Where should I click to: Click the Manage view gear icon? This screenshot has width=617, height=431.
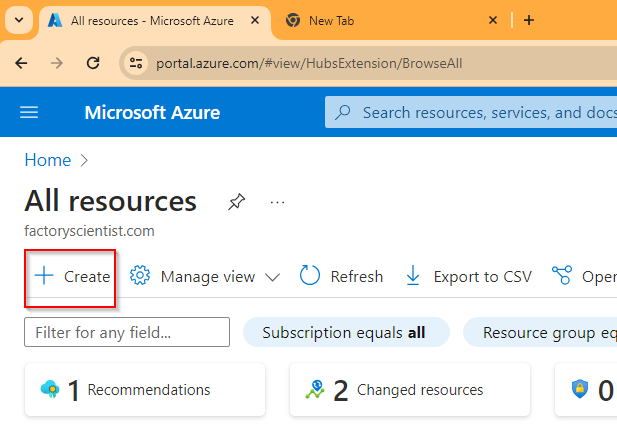point(140,276)
